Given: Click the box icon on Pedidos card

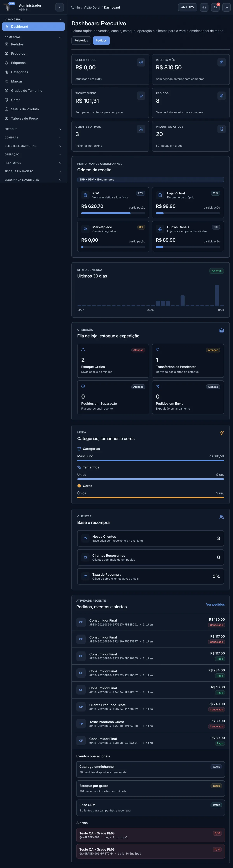Looking at the screenshot, I should point(222,96).
